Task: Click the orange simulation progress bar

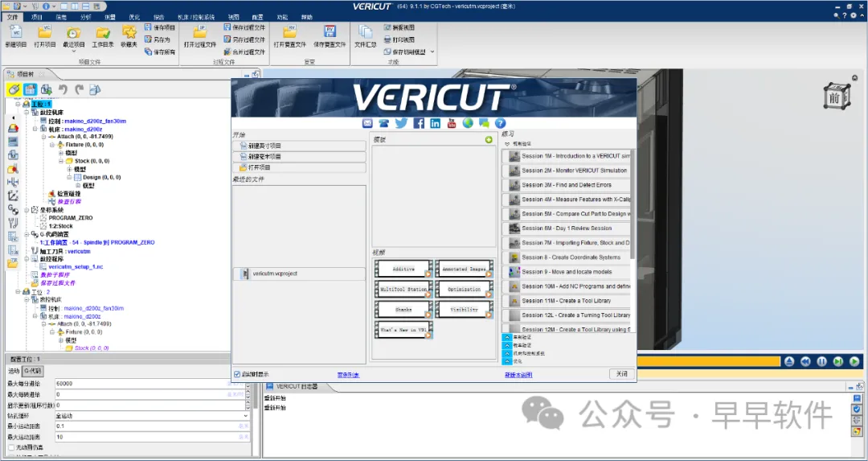Action: coord(709,361)
